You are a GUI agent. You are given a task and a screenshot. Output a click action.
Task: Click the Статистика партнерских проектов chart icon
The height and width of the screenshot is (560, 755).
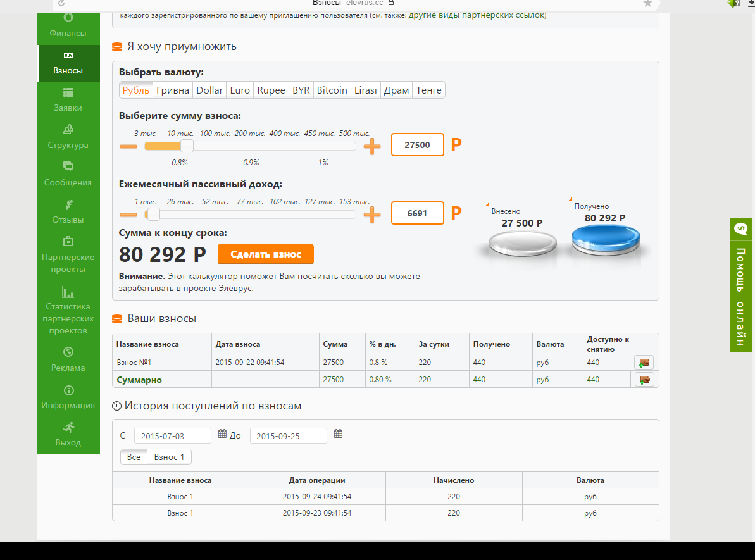(x=68, y=292)
